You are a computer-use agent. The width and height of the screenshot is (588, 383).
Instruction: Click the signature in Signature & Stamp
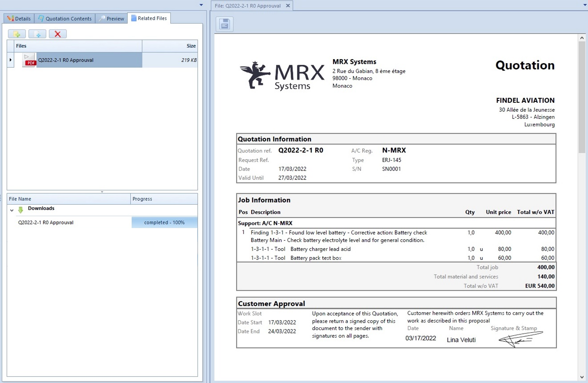click(521, 339)
